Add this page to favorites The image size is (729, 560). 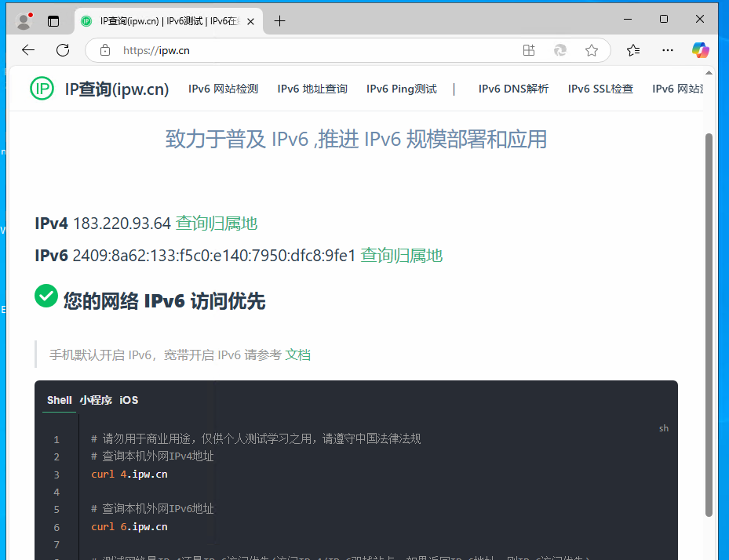pos(592,50)
